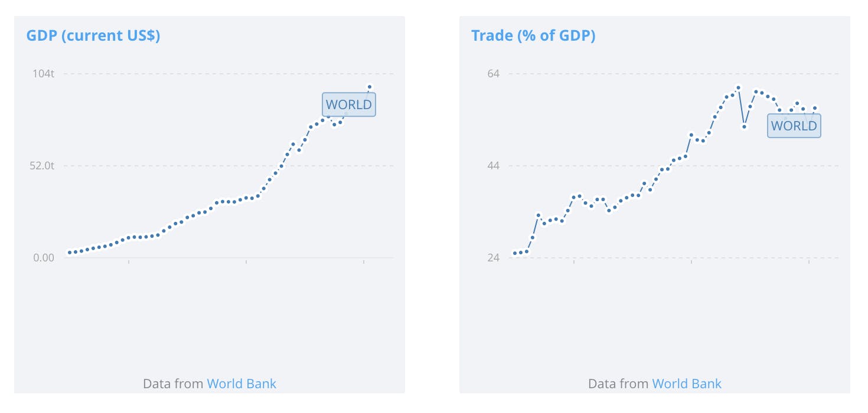Click the 64 y-axis label on Trade chart

(493, 74)
